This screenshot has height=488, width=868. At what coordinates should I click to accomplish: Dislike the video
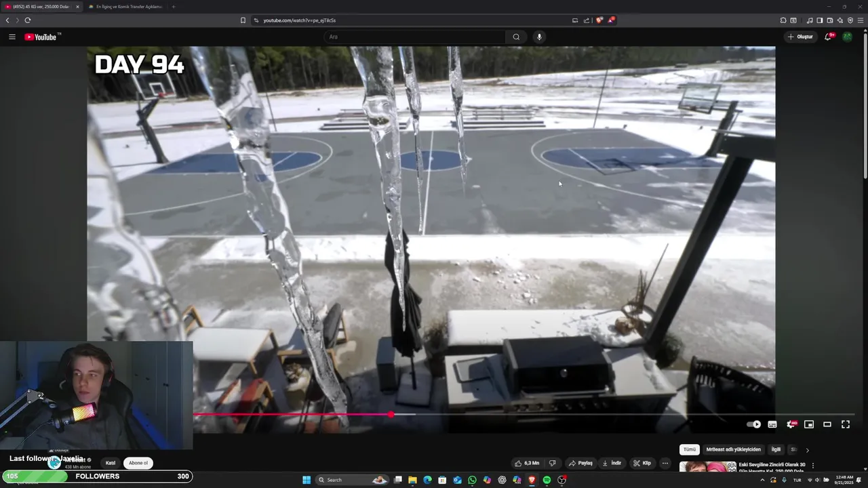(552, 463)
